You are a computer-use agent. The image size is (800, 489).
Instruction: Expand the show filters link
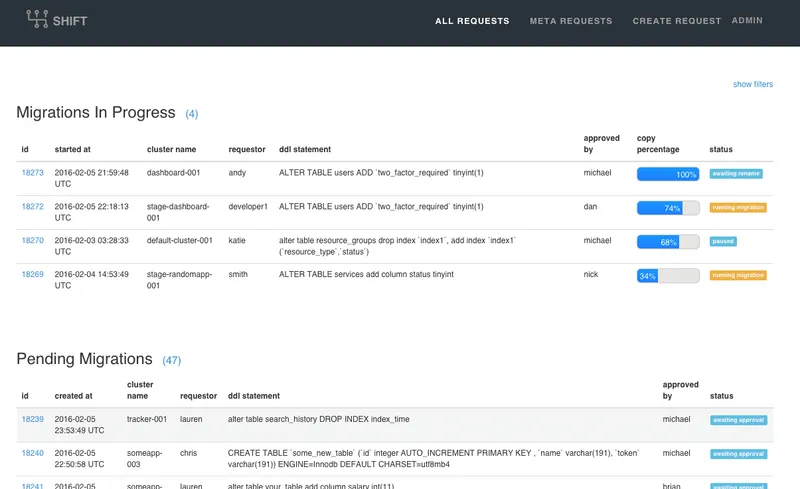[x=753, y=84]
